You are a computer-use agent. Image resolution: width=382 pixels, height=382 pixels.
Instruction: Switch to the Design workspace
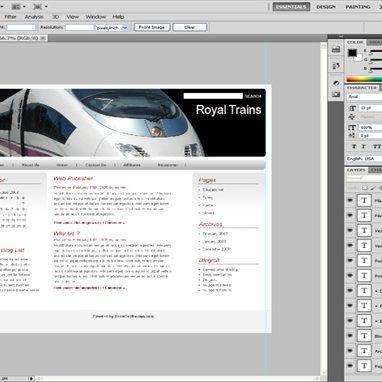tap(326, 7)
